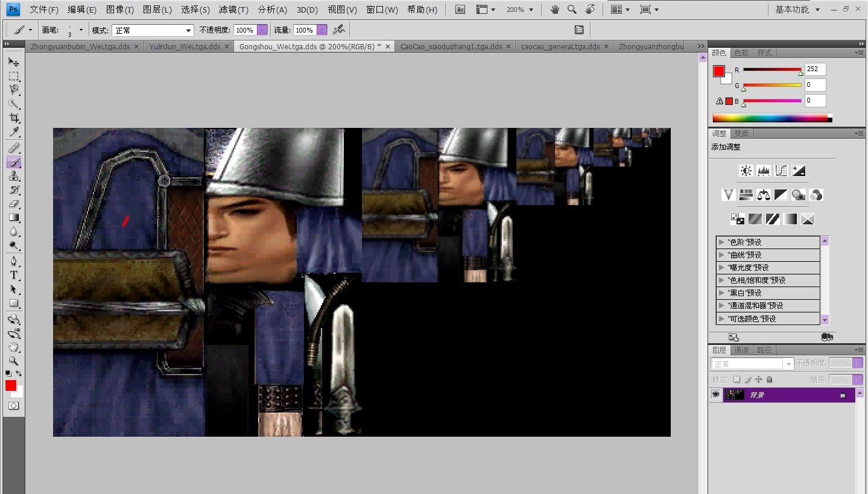Toggle lock position
868x494 pixels.
759,379
